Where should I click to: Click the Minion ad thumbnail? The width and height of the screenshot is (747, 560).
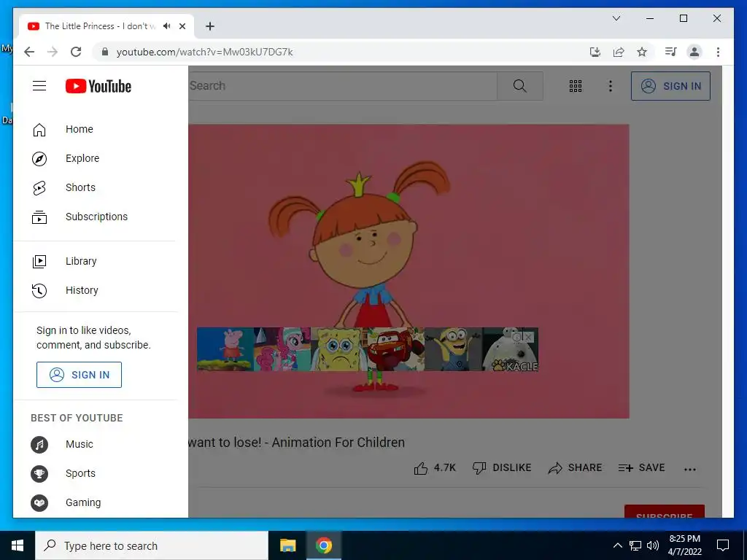pos(453,349)
